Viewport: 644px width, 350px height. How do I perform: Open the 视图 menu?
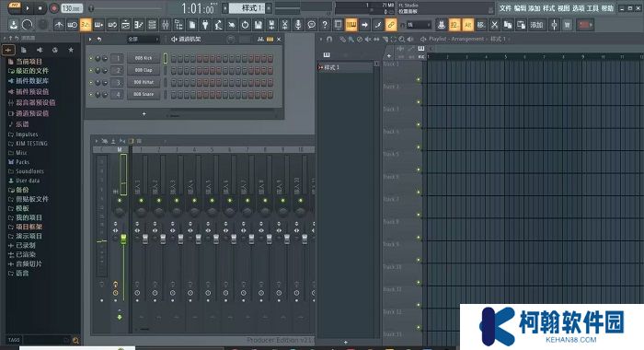tap(563, 8)
